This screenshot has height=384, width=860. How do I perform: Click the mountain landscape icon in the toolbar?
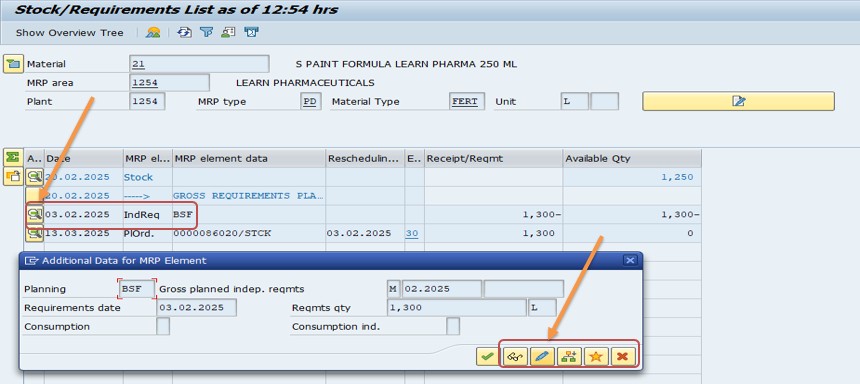coord(153,32)
